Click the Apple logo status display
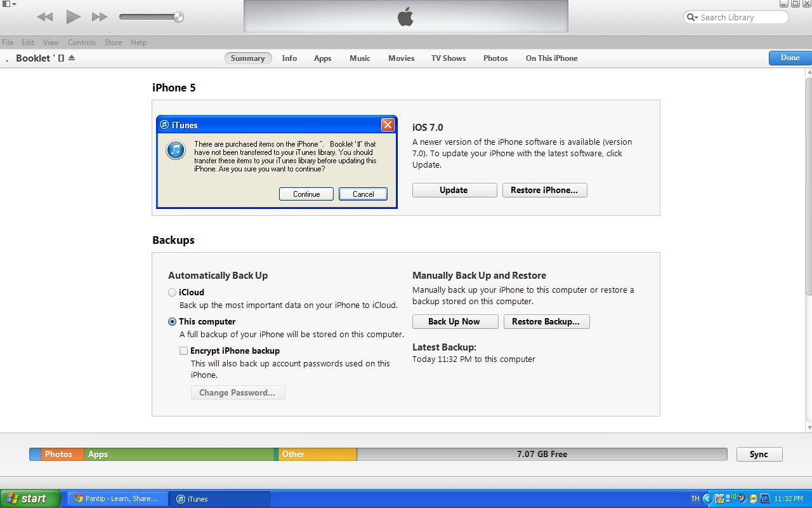 coord(406,17)
